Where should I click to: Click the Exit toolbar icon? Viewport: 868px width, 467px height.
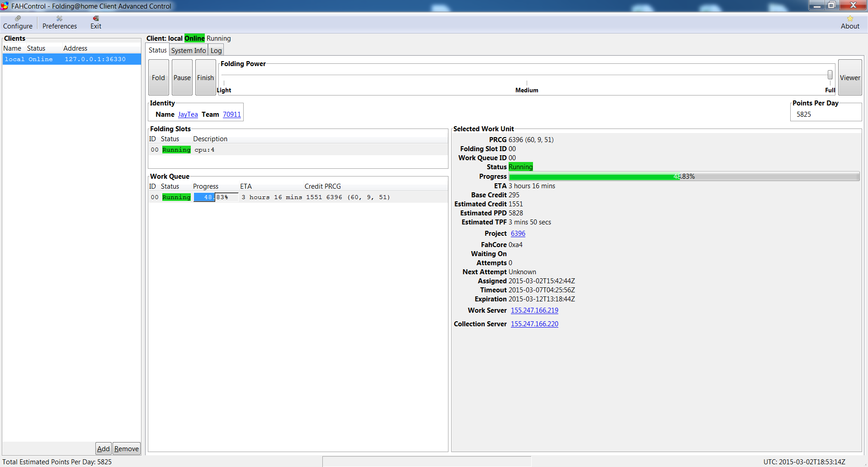pyautogui.click(x=96, y=23)
